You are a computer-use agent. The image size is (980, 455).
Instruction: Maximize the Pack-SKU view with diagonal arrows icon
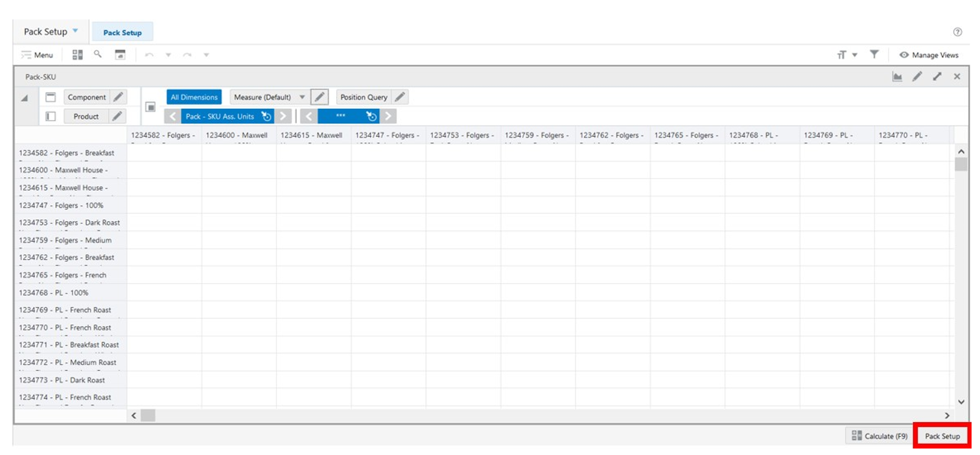(x=937, y=76)
